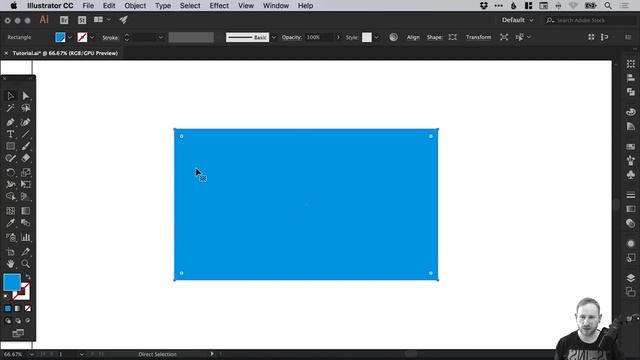Select the Paintbrush tool

[25, 146]
